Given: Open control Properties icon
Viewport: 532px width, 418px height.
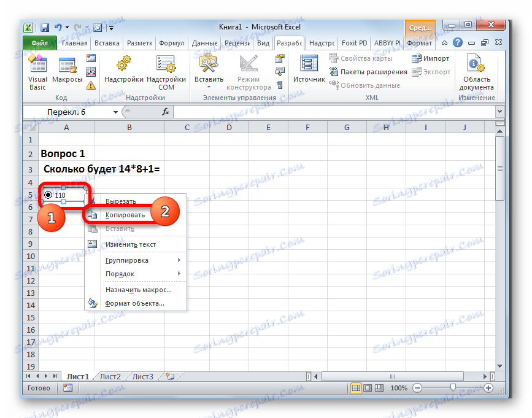Looking at the screenshot, I should [279, 58].
